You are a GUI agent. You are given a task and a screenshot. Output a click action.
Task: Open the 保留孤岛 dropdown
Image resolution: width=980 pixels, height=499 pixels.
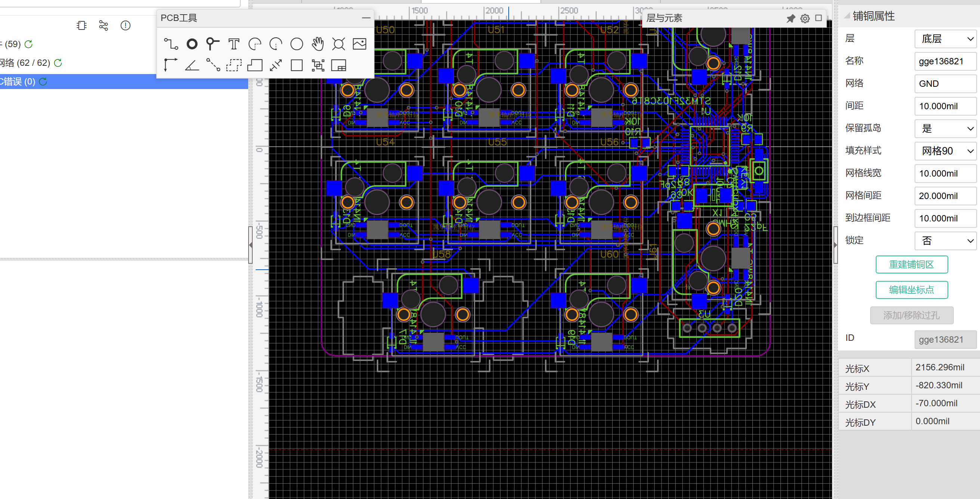click(x=945, y=129)
